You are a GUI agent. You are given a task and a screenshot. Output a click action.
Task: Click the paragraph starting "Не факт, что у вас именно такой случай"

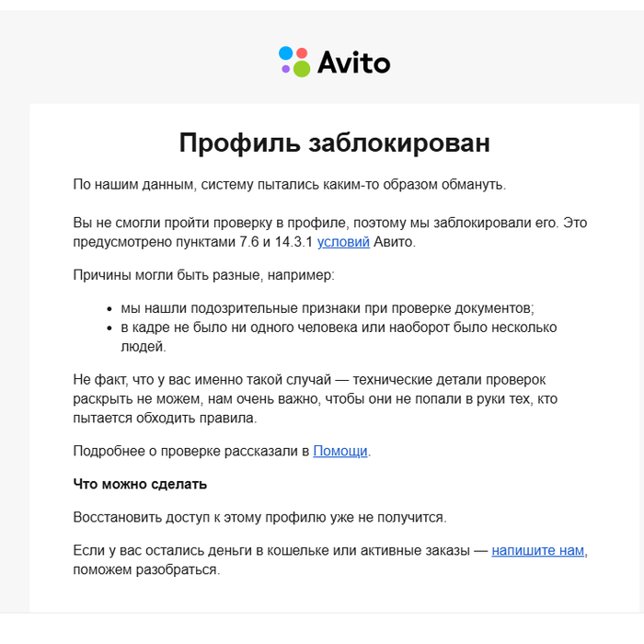pos(315,398)
